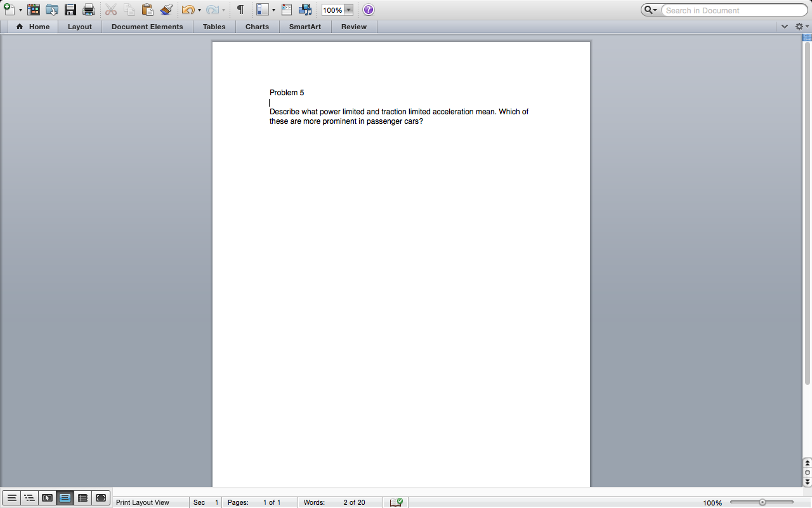
Task: Click the Search in Document field
Action: coord(733,10)
